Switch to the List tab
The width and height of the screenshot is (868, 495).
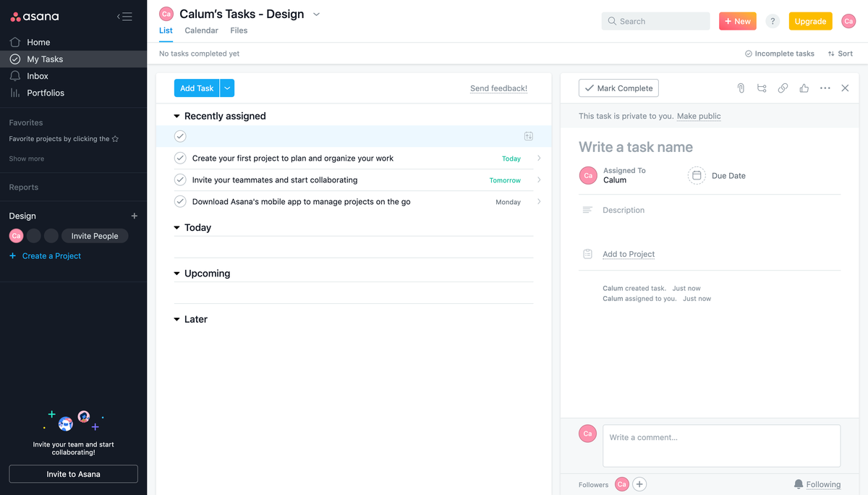pyautogui.click(x=166, y=30)
